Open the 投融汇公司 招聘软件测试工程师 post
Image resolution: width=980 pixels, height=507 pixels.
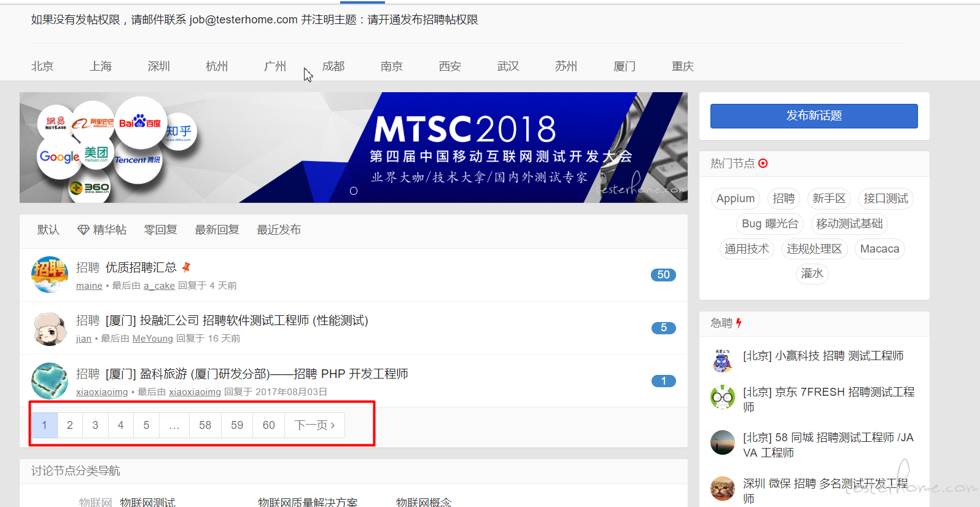coord(237,320)
